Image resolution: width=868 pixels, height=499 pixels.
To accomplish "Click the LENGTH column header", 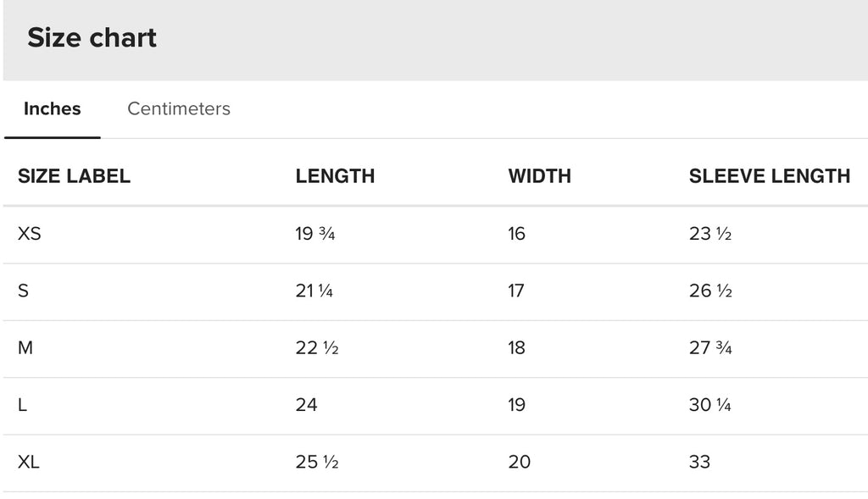I will pyautogui.click(x=335, y=176).
